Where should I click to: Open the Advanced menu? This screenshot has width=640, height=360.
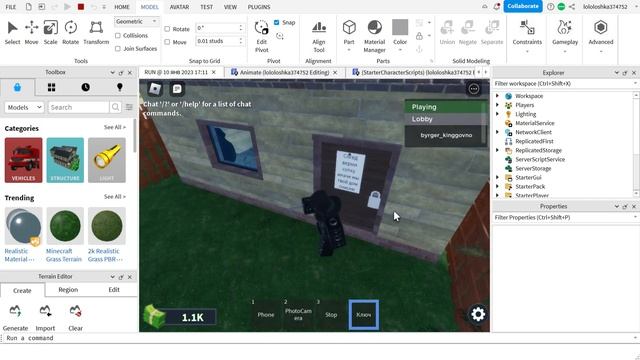(x=601, y=36)
